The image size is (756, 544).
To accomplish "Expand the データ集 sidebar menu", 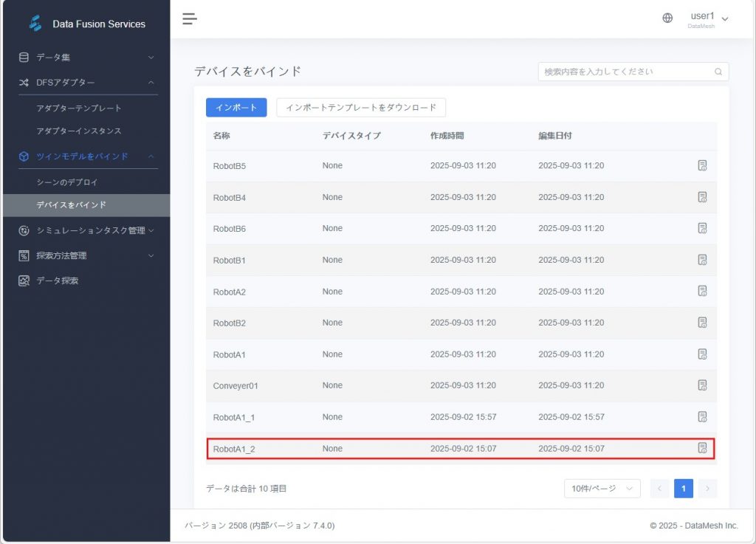I will (x=85, y=57).
